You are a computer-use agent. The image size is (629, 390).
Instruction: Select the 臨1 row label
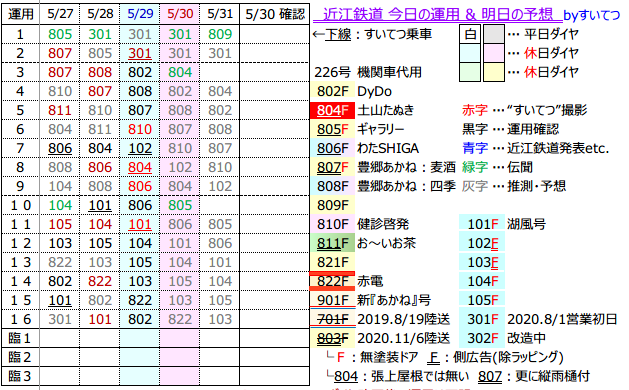[x=20, y=338]
